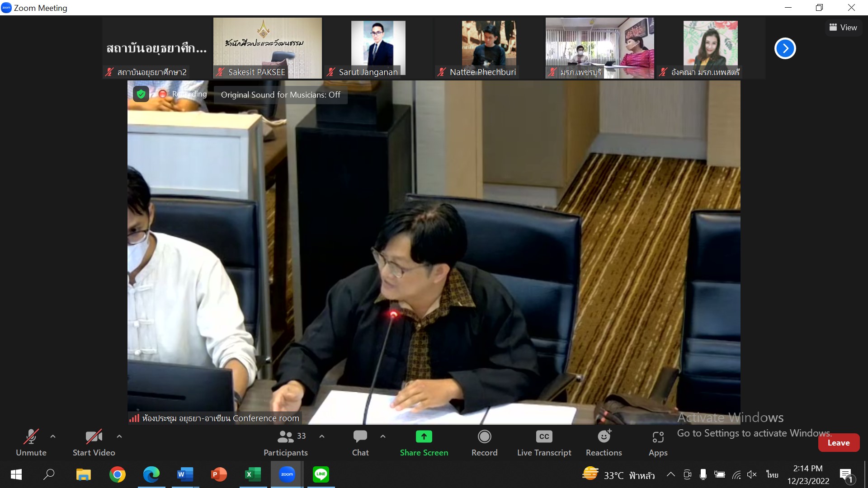Viewport: 868px width, 488px height.
Task: Open the Participants panel
Action: pos(286,443)
